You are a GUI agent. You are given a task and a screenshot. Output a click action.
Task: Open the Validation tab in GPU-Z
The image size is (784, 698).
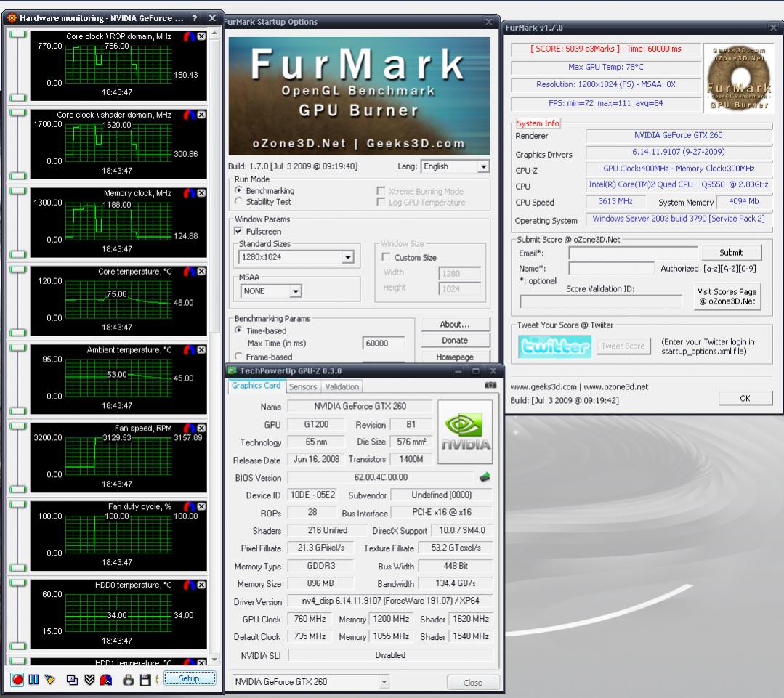(342, 386)
